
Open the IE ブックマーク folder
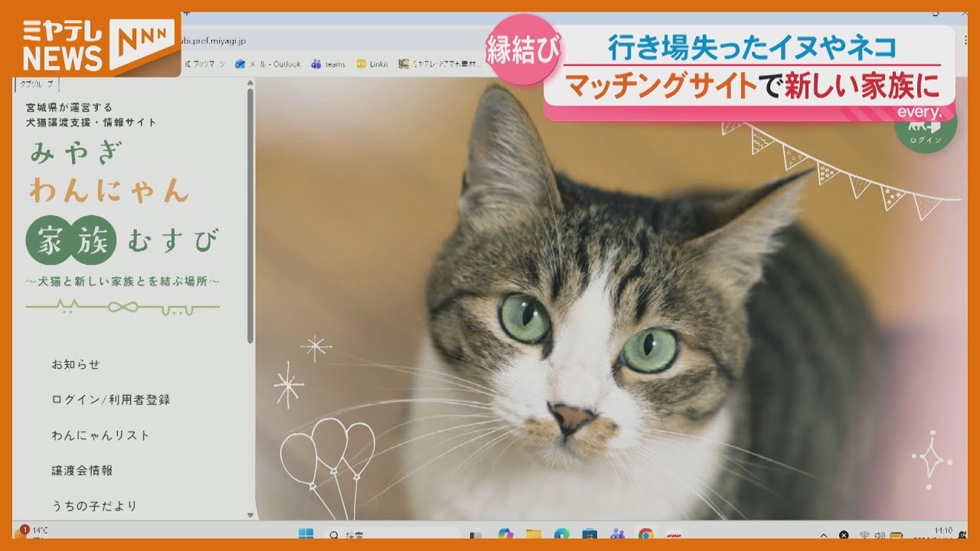pyautogui.click(x=204, y=64)
